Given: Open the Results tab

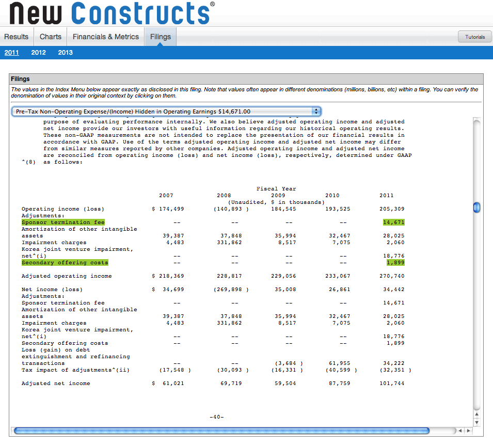Looking at the screenshot, I should click(x=17, y=37).
